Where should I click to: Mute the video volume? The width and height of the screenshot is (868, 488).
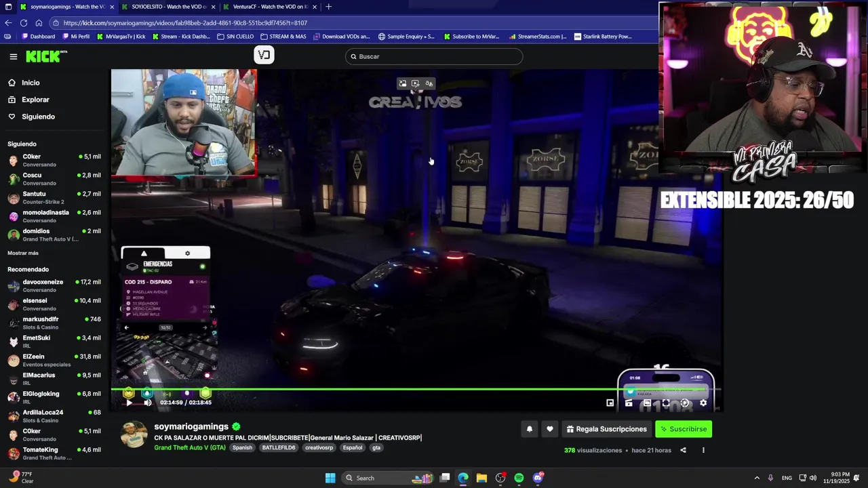pyautogui.click(x=148, y=403)
